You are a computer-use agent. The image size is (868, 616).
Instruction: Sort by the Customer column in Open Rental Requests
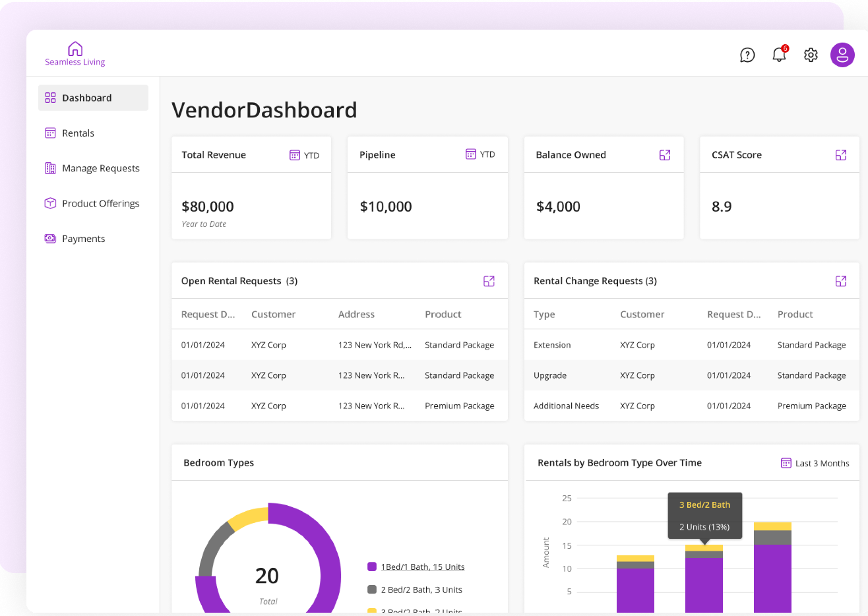(x=273, y=315)
